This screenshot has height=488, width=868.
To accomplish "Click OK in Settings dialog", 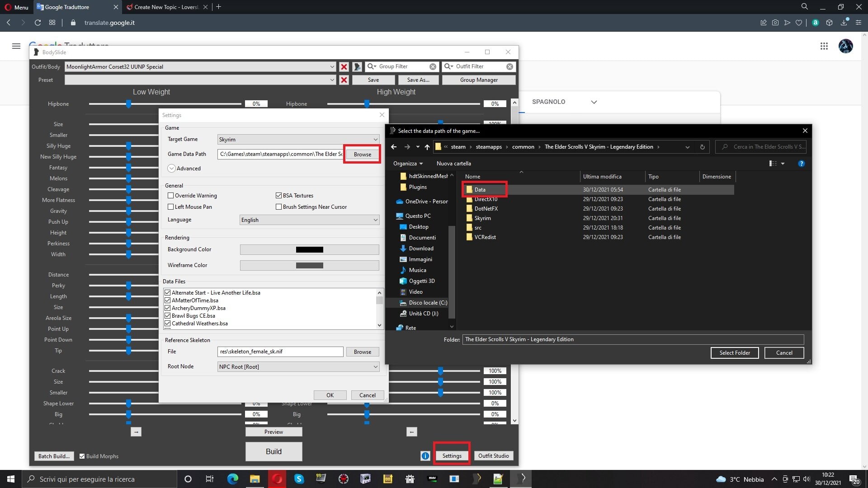I will (330, 395).
